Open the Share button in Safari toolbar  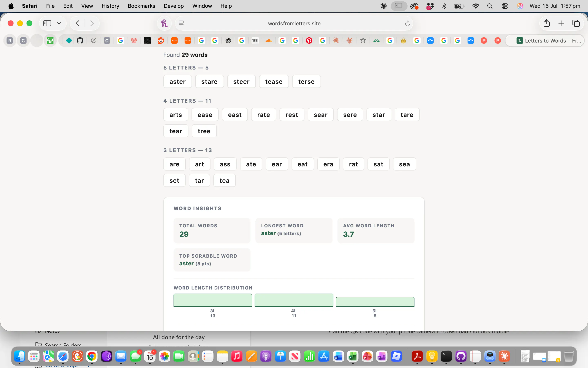tap(547, 23)
